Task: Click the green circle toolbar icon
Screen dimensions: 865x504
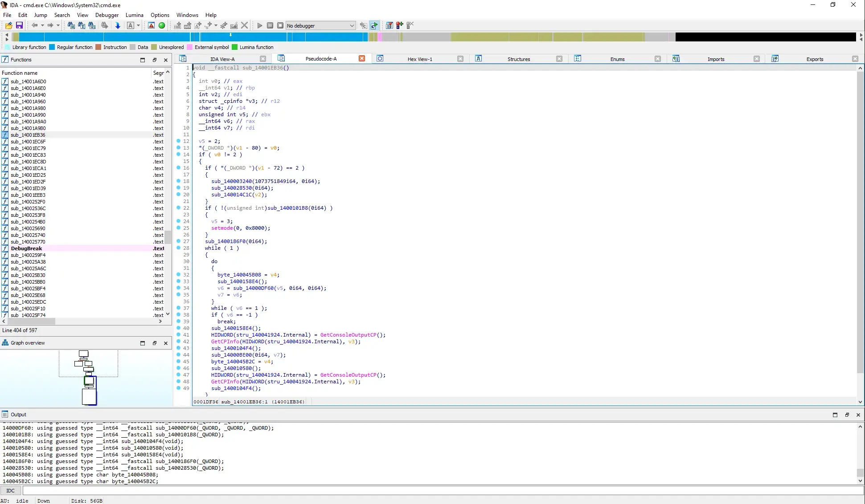Action: (162, 25)
